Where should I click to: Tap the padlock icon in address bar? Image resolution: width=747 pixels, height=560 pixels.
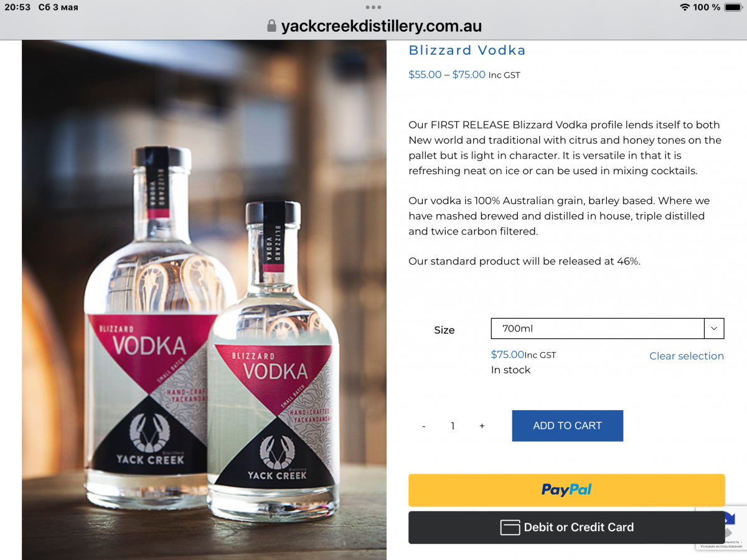point(271,26)
